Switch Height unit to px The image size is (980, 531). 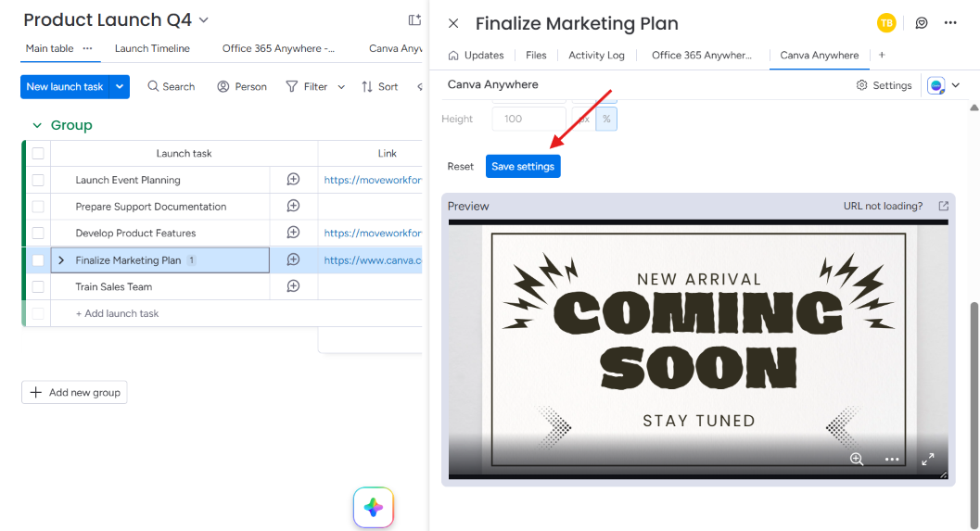pos(584,119)
